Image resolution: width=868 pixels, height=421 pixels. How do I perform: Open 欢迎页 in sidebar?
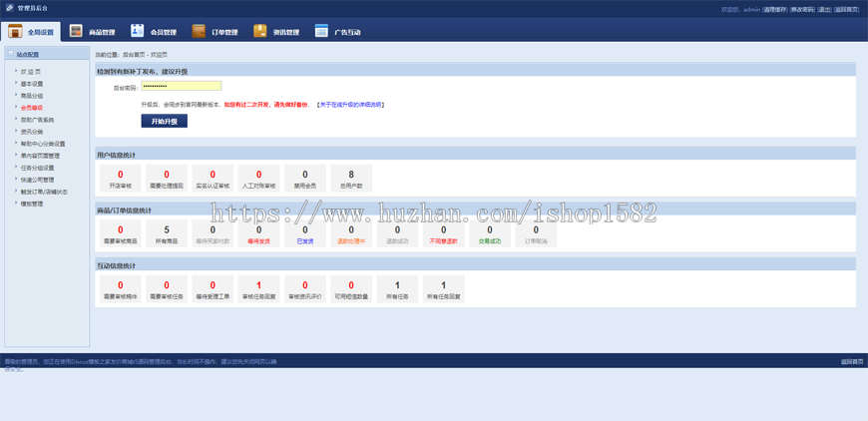coord(31,72)
